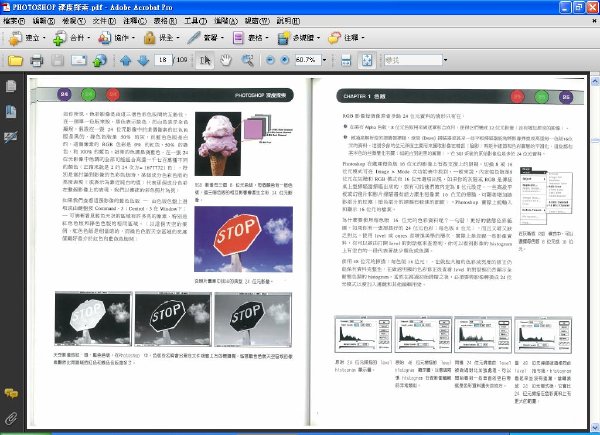Click the close document X button
The width and height of the screenshot is (600, 435).
[594, 21]
